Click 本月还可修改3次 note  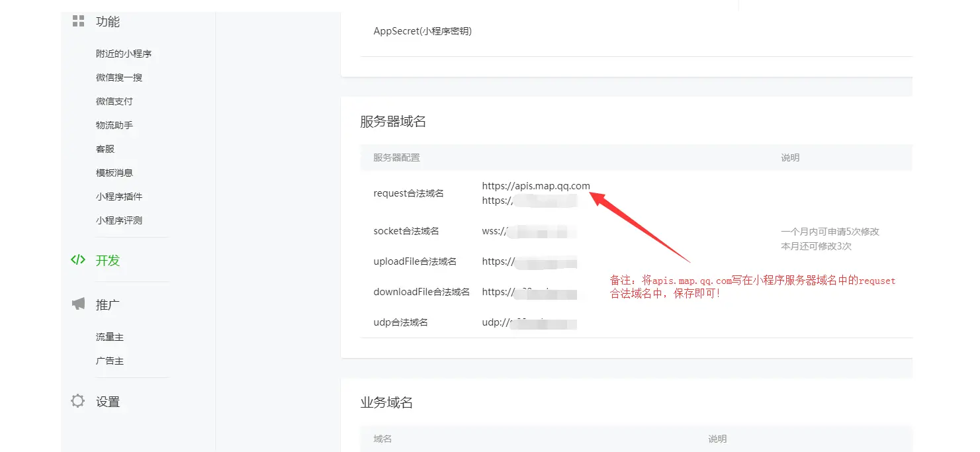(816, 246)
